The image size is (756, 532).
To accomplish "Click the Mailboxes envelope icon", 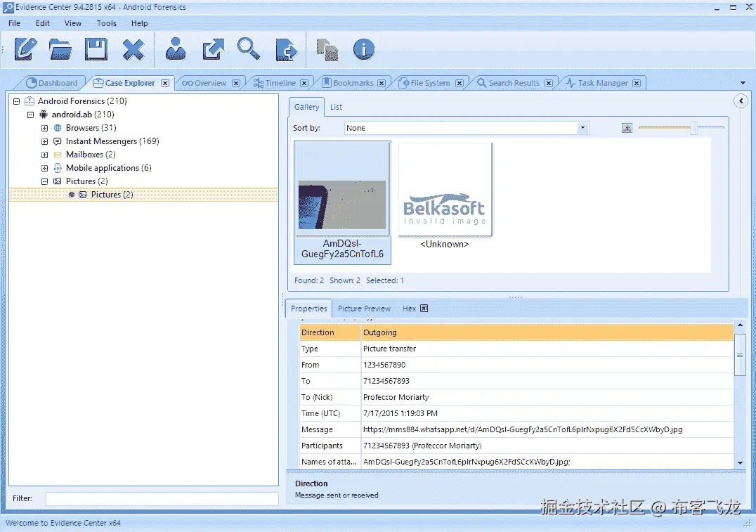I will pos(58,155).
